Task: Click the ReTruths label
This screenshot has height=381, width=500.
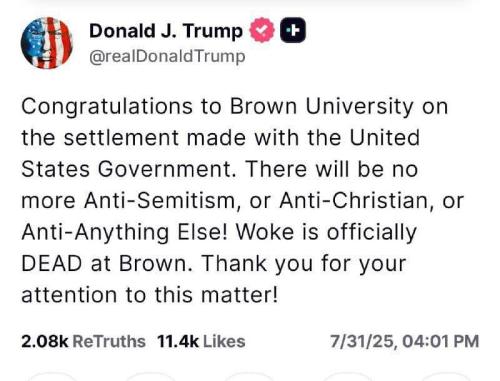Action: (x=109, y=342)
